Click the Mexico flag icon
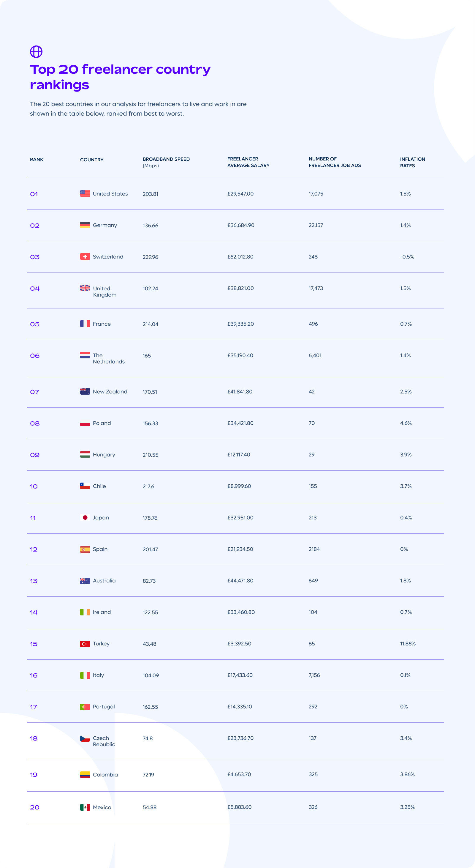The height and width of the screenshot is (868, 475). click(x=85, y=807)
